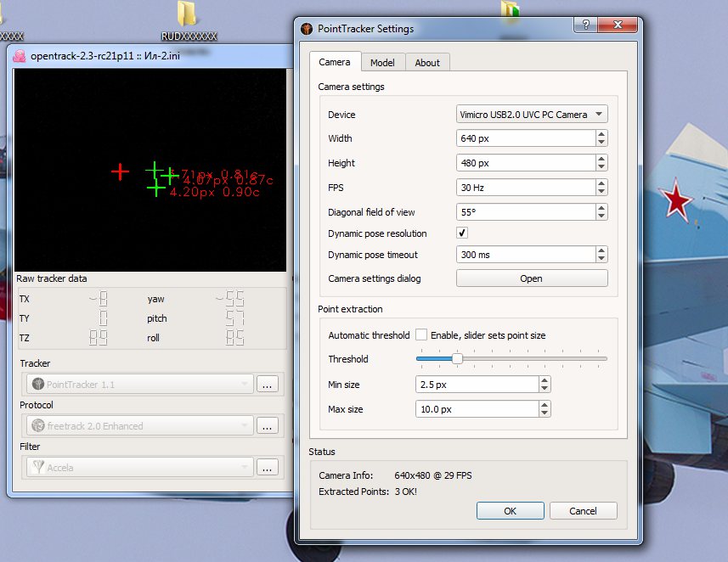Enable the Automatic threshold checkbox

[421, 334]
